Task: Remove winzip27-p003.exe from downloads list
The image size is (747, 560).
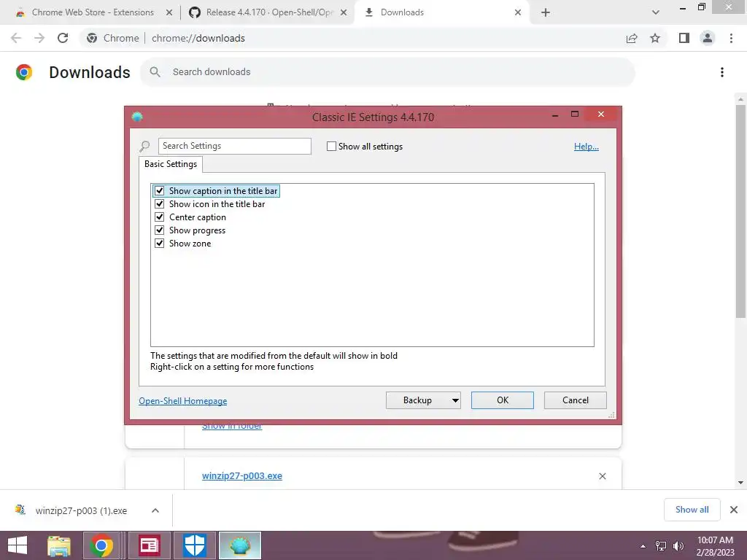Action: click(x=602, y=476)
